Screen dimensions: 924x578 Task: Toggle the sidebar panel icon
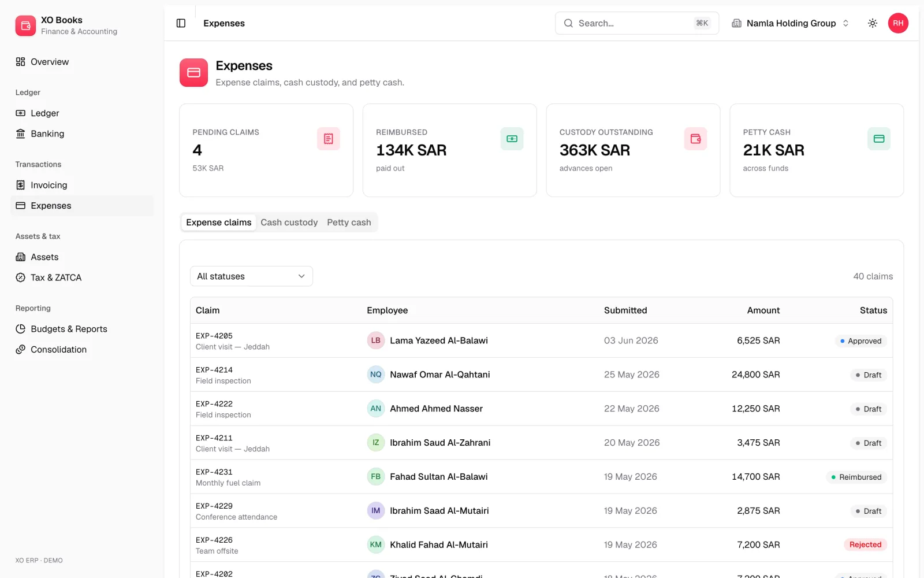181,23
